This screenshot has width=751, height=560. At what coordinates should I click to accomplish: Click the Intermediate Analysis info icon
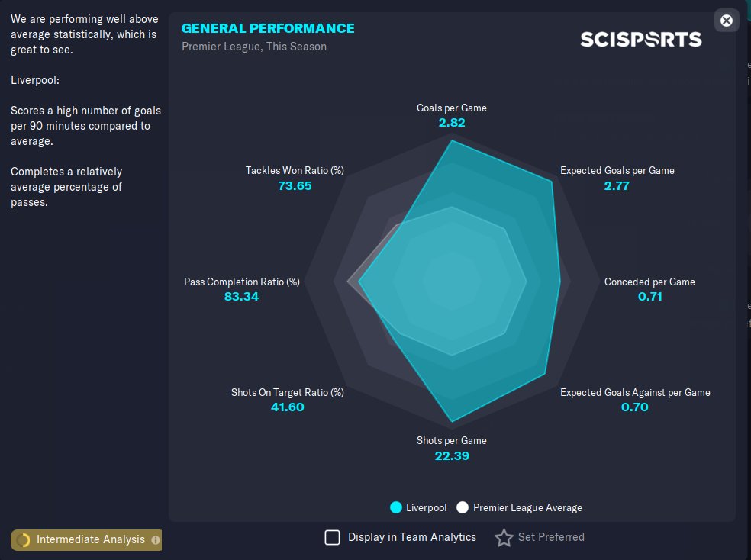[x=156, y=540]
